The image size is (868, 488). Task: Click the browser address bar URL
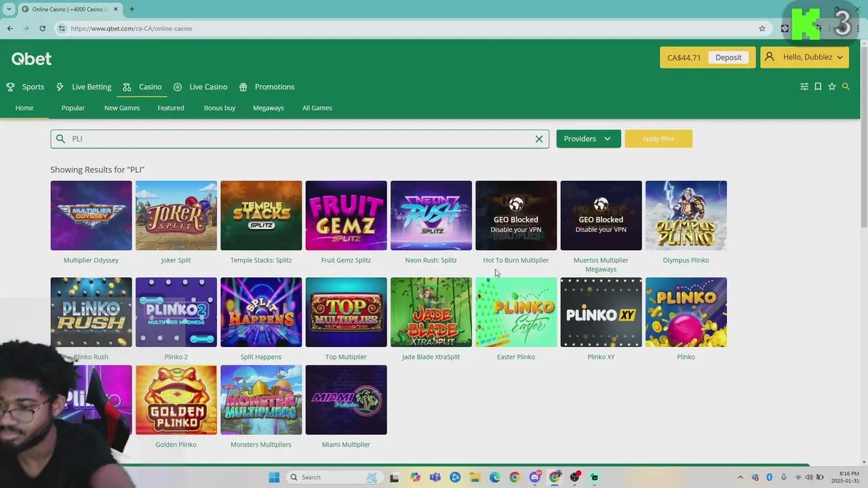(132, 28)
